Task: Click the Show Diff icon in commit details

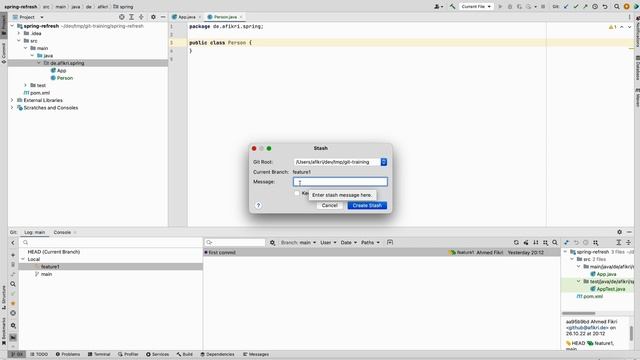Action: tap(567, 242)
